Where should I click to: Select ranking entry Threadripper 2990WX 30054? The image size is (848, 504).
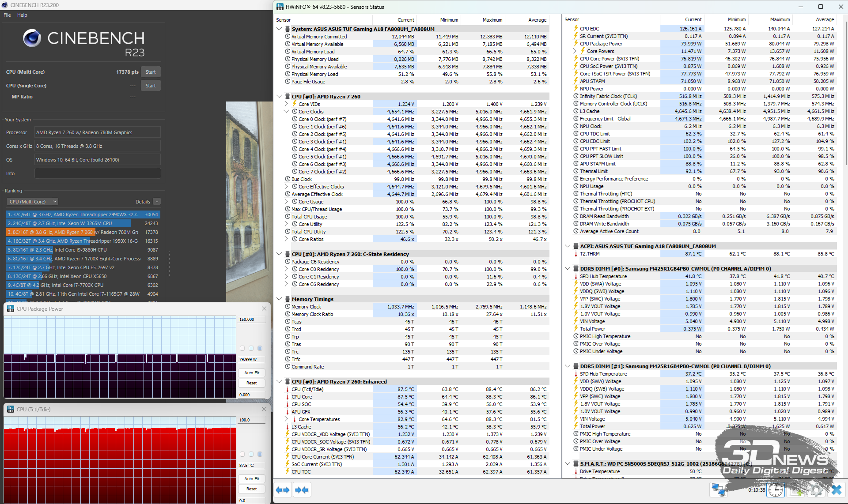coord(83,214)
